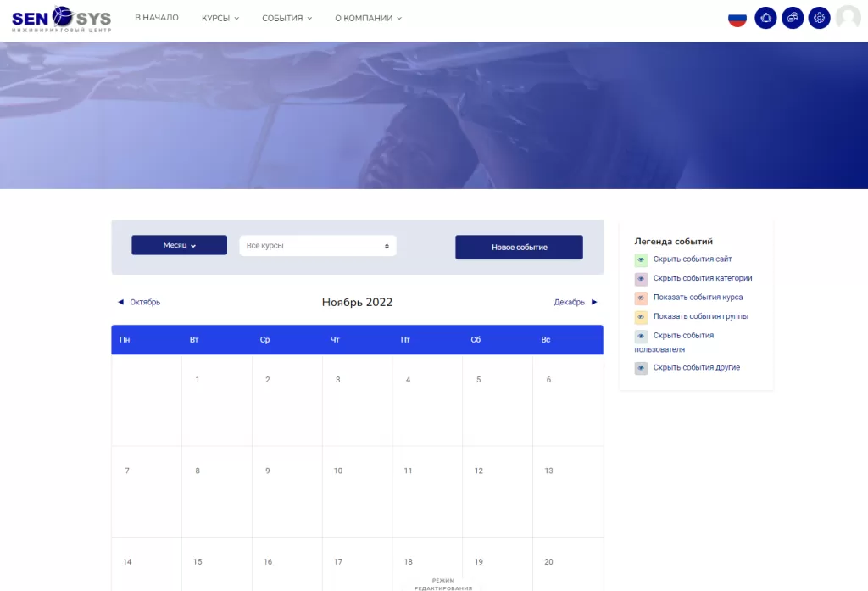This screenshot has height=591, width=868.
Task: Open the settings gear icon
Action: (819, 18)
